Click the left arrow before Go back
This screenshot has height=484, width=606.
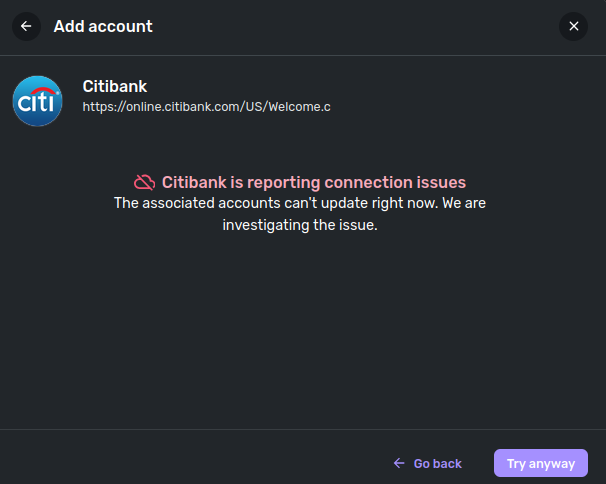399,463
